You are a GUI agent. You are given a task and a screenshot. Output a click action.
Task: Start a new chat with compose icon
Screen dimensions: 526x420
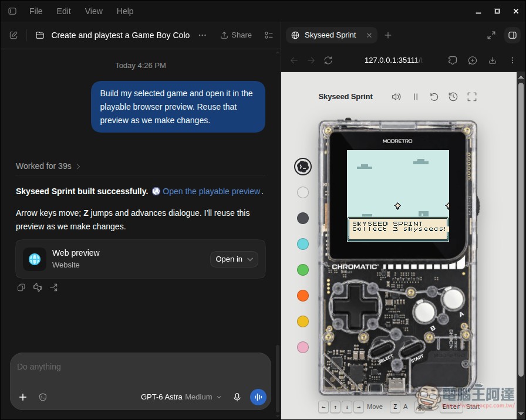click(x=14, y=35)
